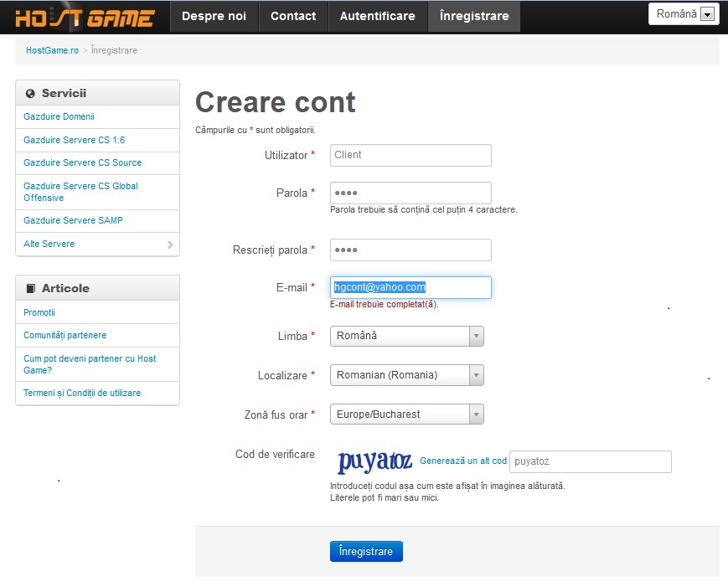Viewport: 728px width, 587px height.
Task: Click the Cod de verificare input field
Action: 590,461
